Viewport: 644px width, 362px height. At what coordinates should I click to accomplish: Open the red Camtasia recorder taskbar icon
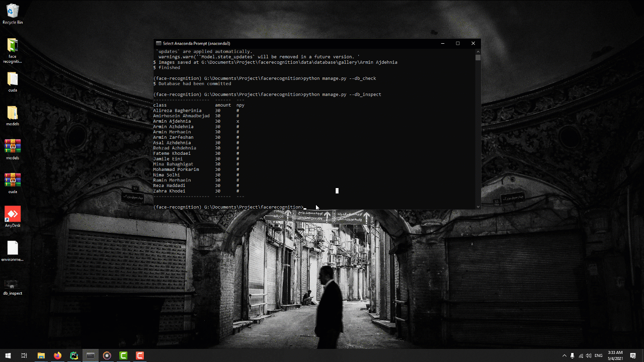tap(140, 355)
